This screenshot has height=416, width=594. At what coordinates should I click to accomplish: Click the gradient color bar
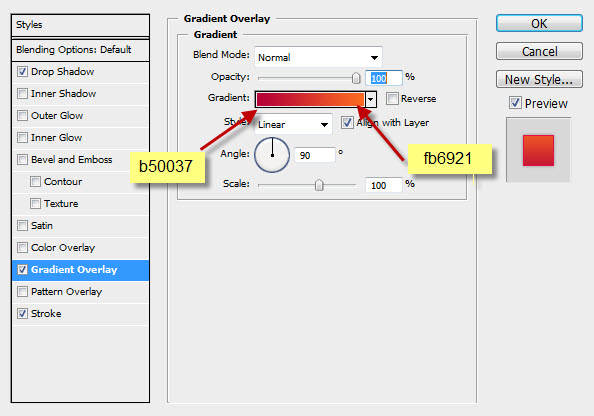tap(310, 100)
